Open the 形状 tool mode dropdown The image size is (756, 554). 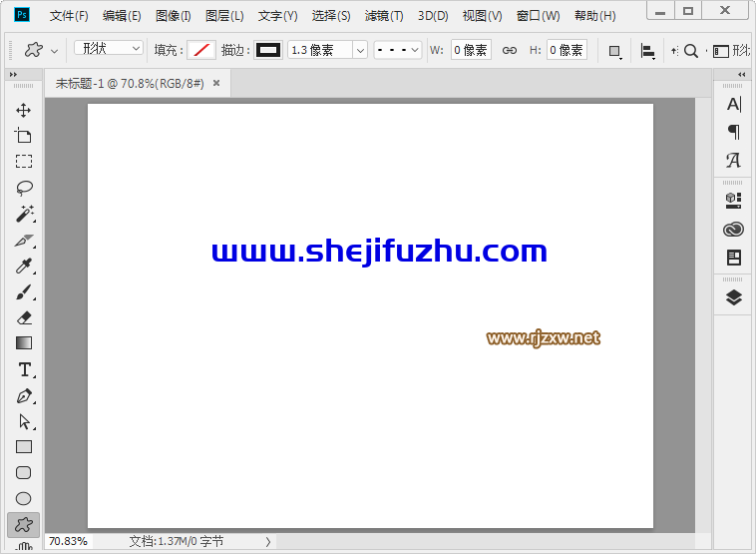click(109, 48)
